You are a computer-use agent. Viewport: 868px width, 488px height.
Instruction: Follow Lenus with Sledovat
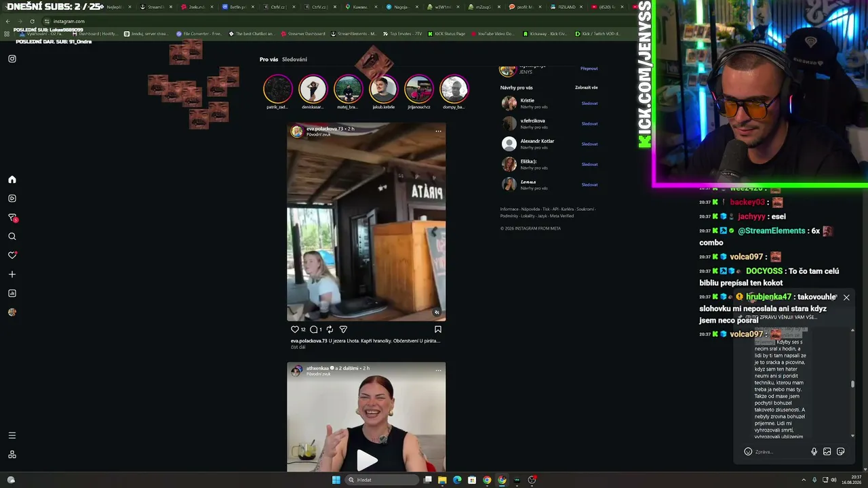pos(589,185)
